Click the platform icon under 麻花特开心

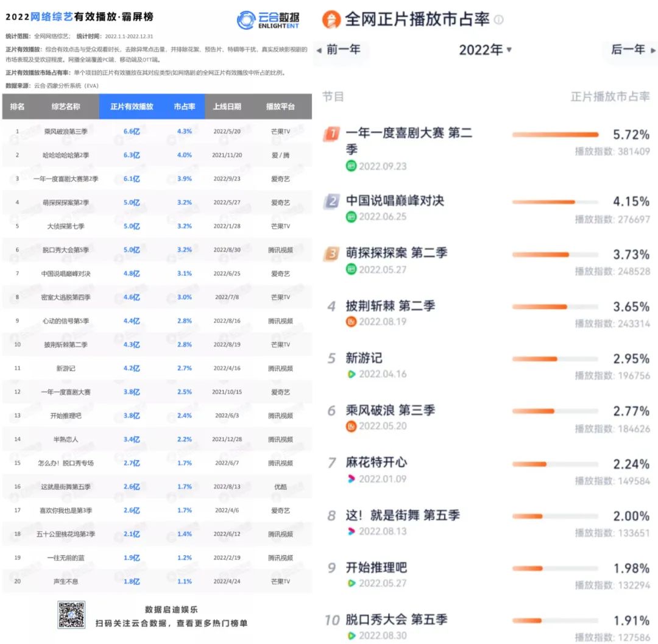pos(351,479)
